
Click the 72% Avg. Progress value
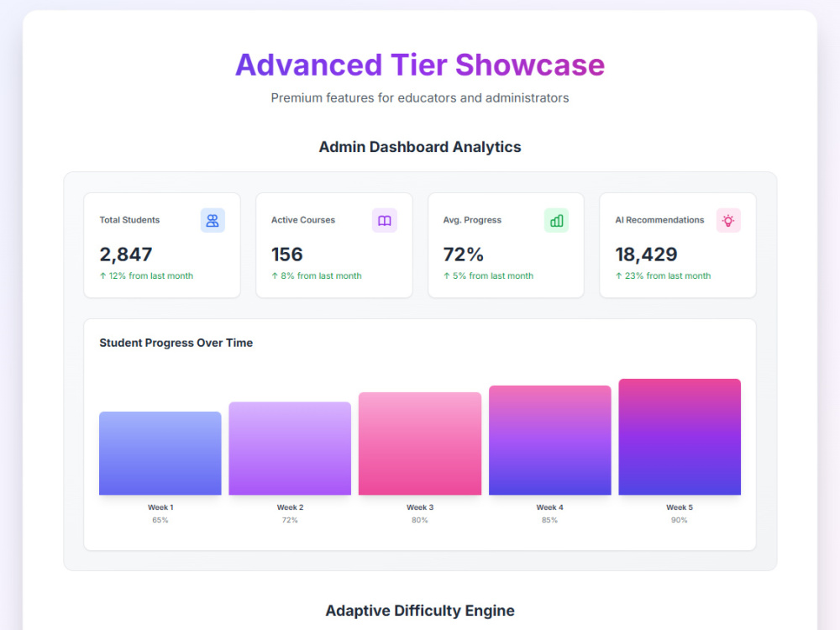tap(464, 255)
